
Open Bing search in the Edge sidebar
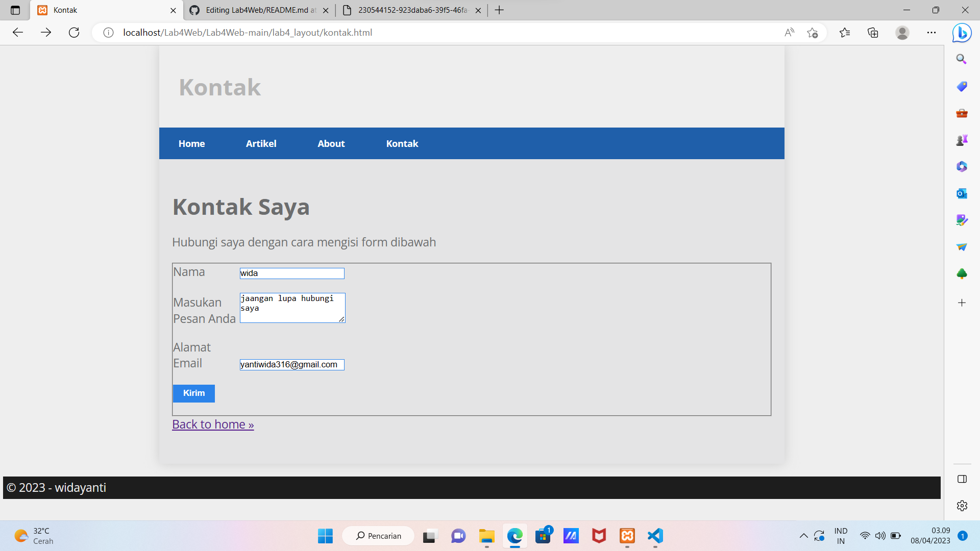coord(962,59)
